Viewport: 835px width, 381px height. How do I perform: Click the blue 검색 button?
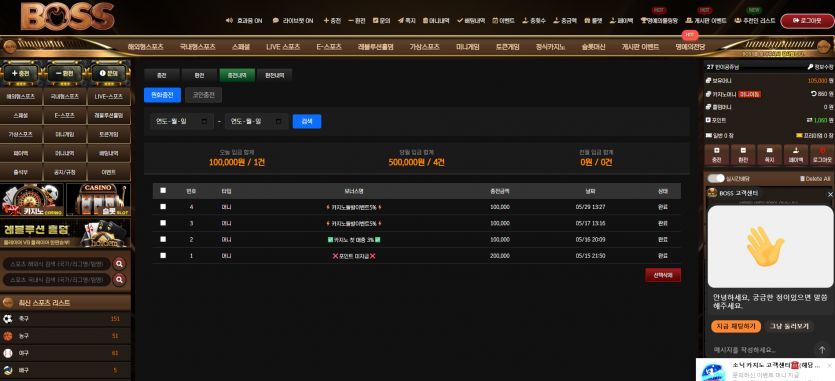point(307,121)
